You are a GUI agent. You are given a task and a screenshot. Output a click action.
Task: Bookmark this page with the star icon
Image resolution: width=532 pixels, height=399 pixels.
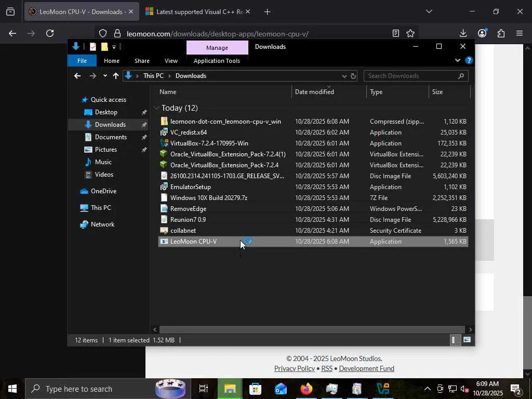tap(410, 33)
